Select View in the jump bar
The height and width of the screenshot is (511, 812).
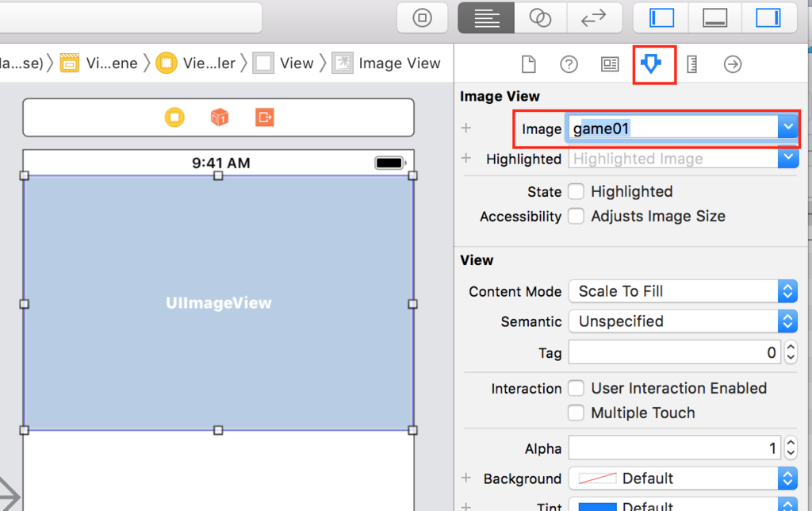(x=283, y=63)
